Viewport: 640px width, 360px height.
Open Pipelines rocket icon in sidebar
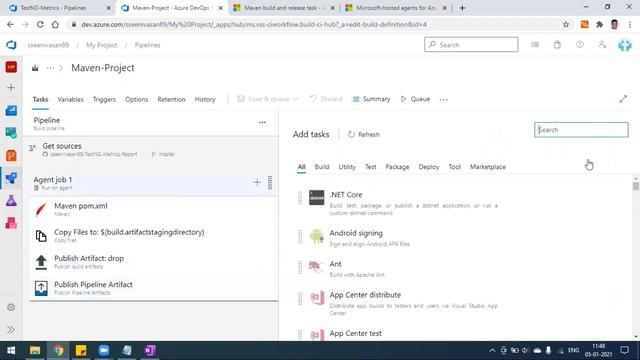pos(11,178)
